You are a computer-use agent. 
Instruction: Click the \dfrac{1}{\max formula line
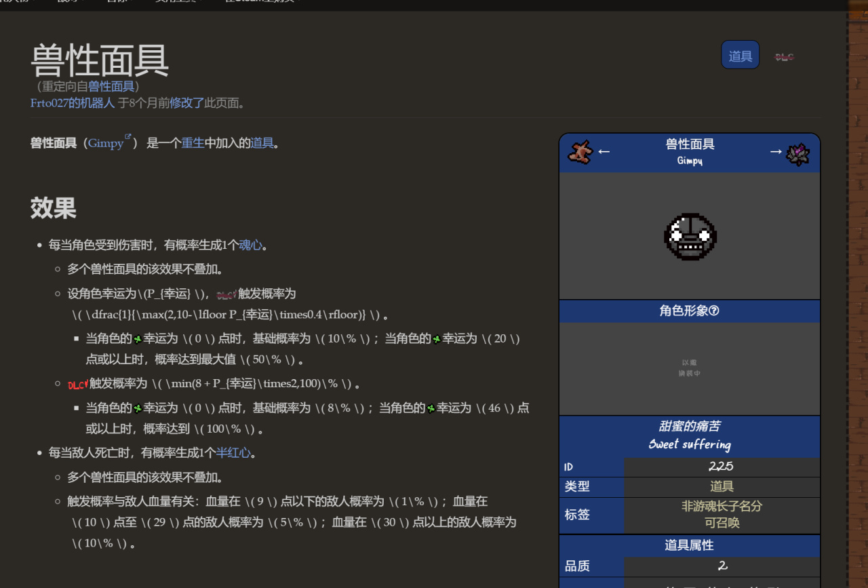point(230,315)
